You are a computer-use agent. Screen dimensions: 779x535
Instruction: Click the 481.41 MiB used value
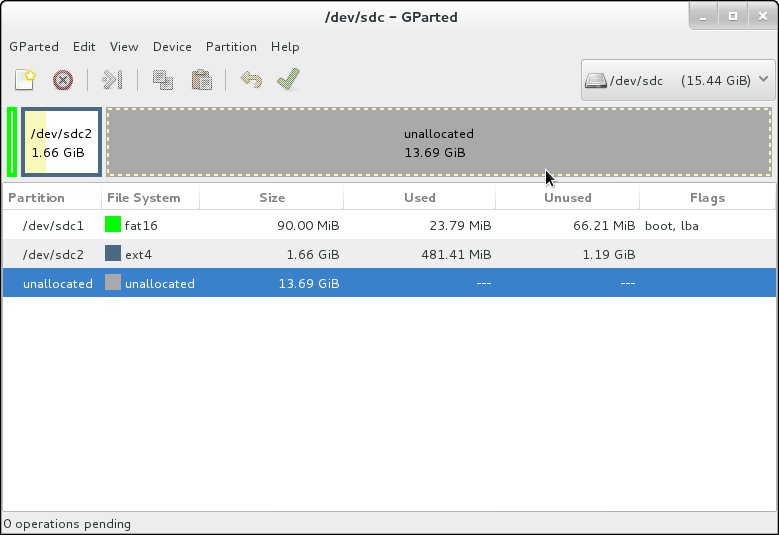[x=456, y=254]
